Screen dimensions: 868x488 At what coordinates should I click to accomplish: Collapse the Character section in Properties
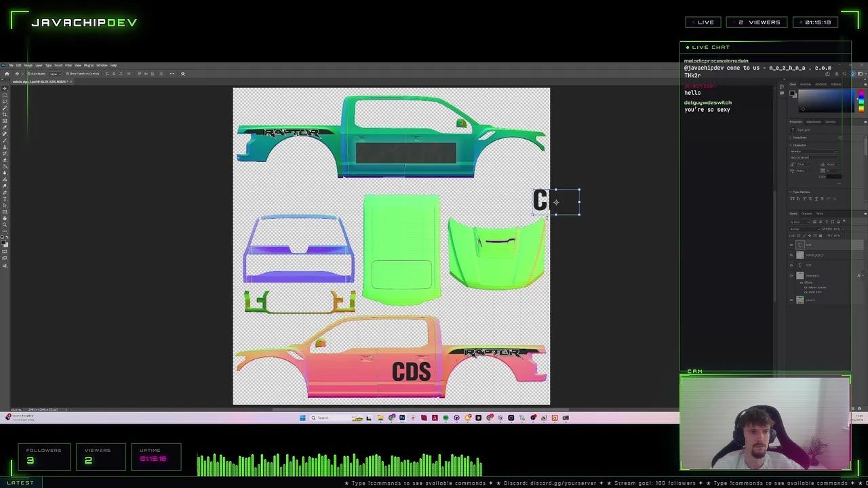(x=790, y=145)
